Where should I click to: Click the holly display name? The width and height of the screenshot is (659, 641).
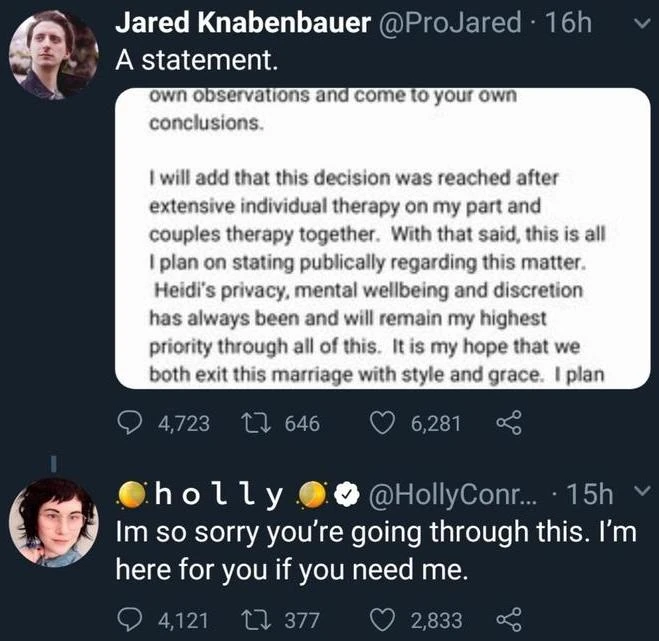click(x=218, y=492)
